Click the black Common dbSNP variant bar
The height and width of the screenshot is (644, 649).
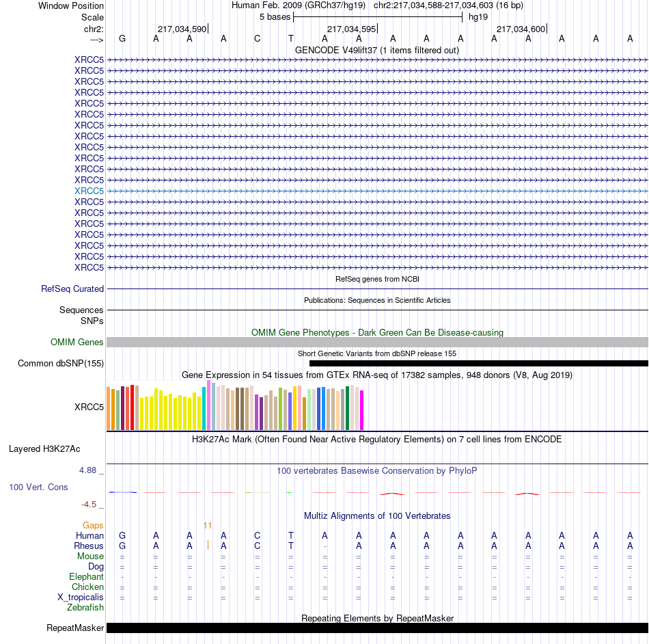click(479, 363)
